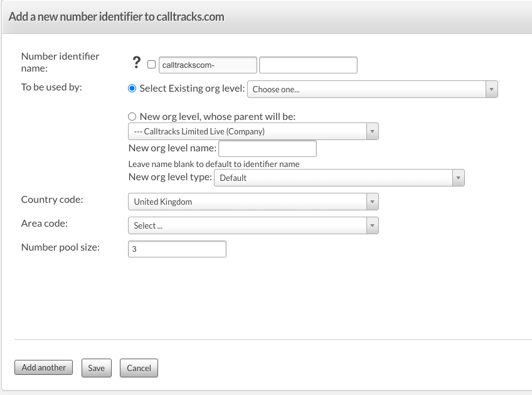Click the calltrackscom- prefix field

coord(208,65)
